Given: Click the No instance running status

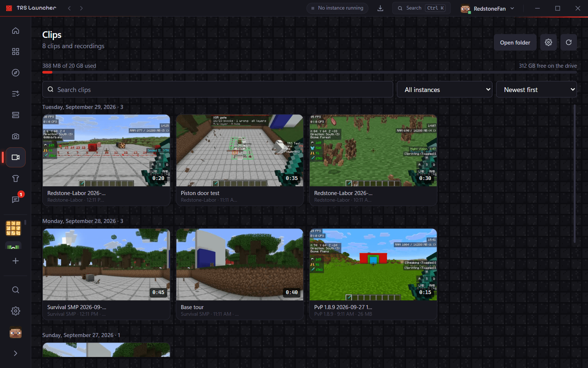Looking at the screenshot, I should (337, 8).
